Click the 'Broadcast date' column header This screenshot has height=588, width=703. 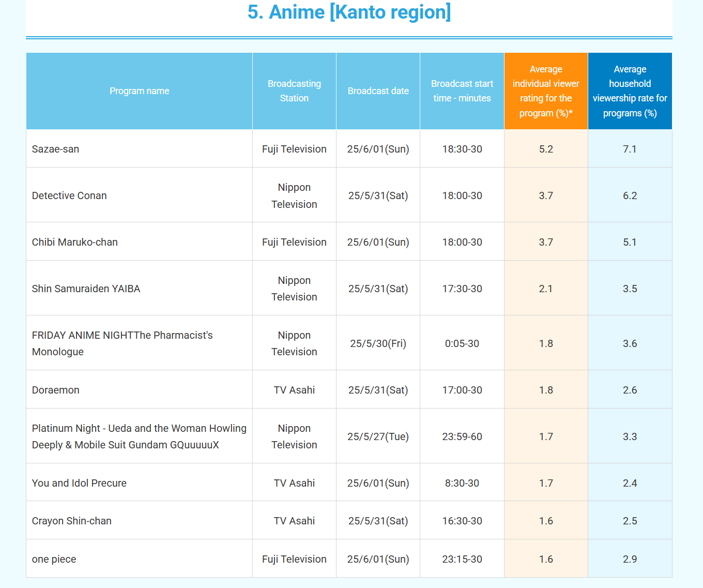point(378,91)
